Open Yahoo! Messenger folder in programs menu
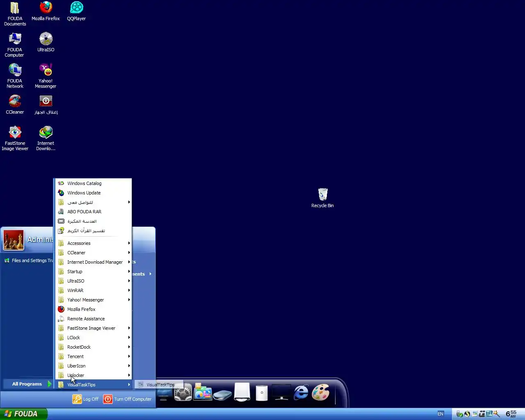 94,300
